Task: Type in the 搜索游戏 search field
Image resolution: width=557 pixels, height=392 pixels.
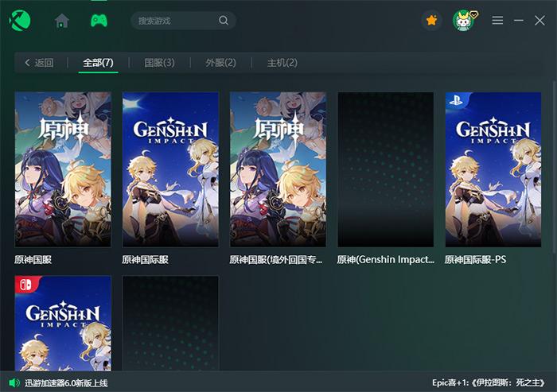Action: [175, 21]
